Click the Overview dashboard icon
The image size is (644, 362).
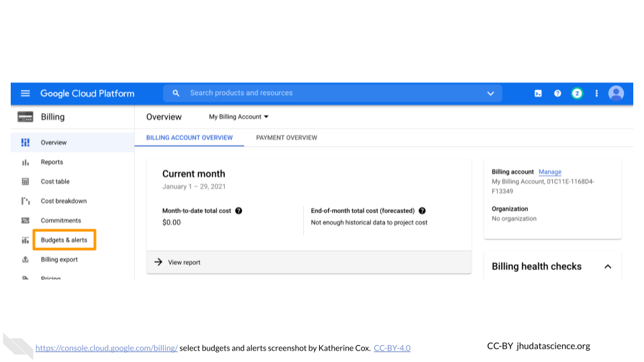tap(25, 142)
